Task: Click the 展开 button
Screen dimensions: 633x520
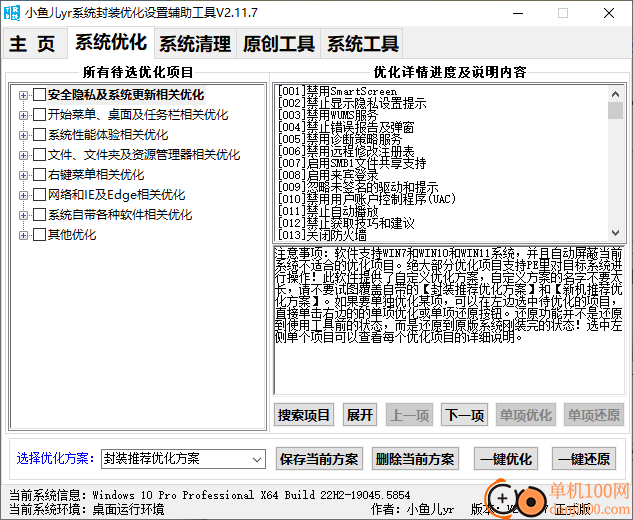Action: (360, 415)
